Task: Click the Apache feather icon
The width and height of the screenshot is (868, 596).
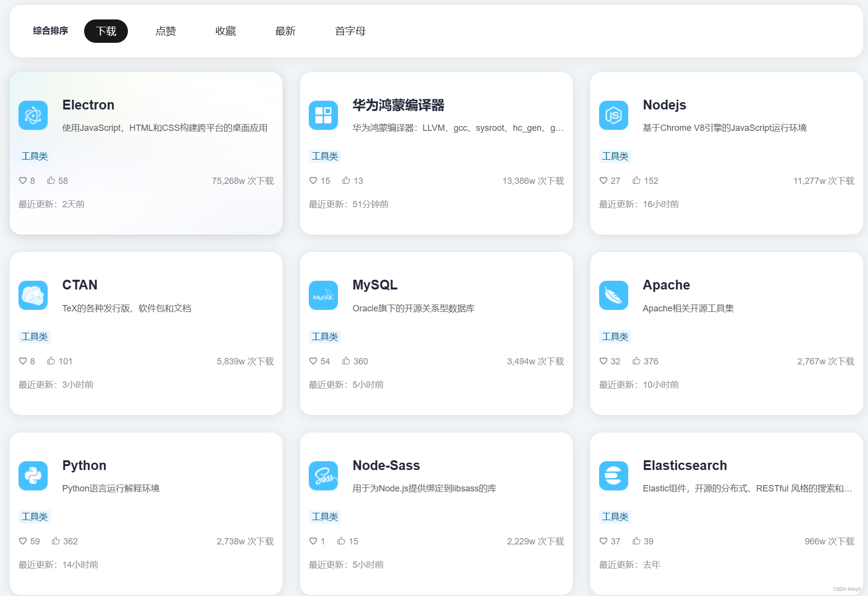Action: coord(614,295)
